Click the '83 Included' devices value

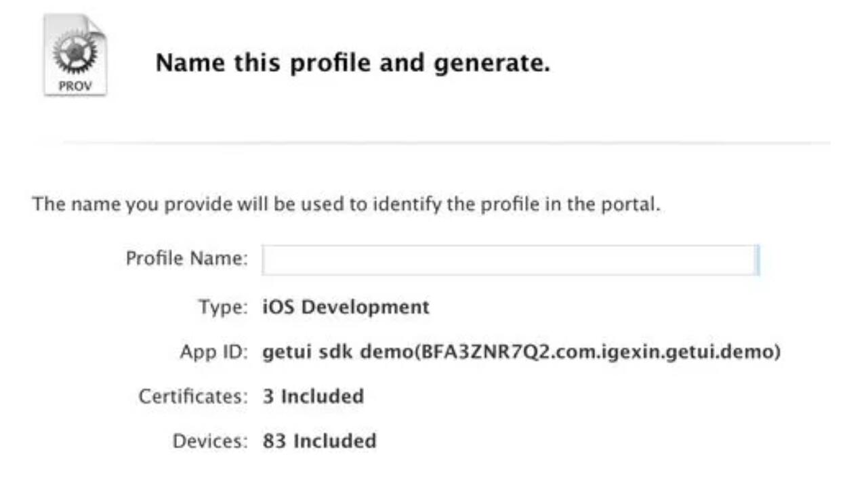pos(319,441)
